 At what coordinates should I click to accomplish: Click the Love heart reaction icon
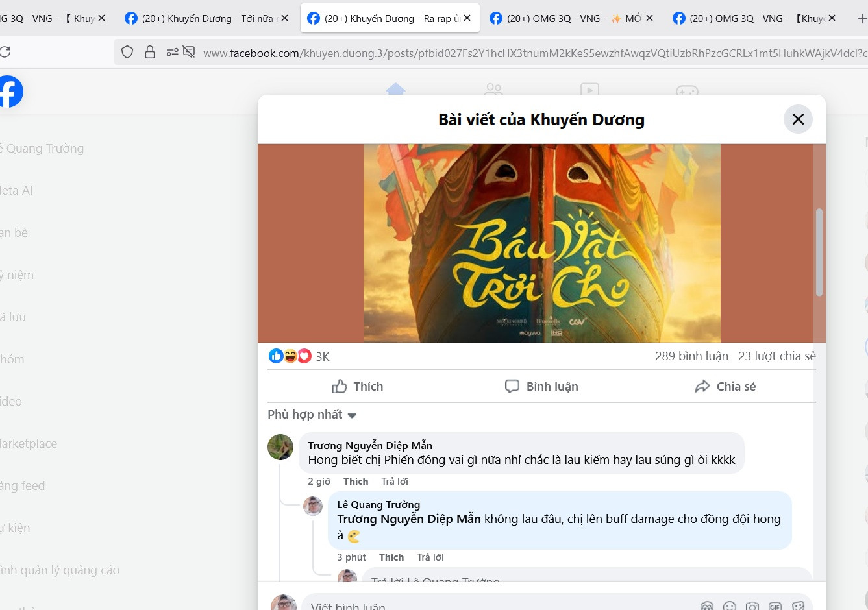point(304,356)
